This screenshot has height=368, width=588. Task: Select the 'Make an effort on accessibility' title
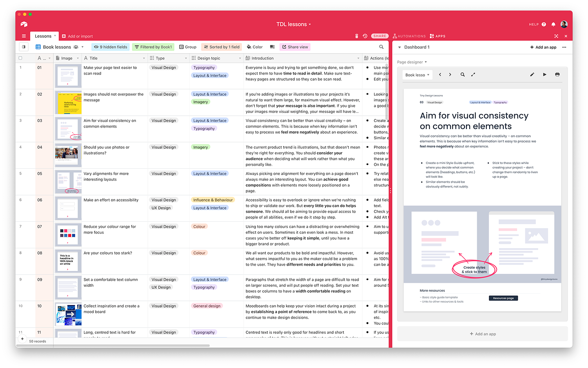tap(111, 200)
